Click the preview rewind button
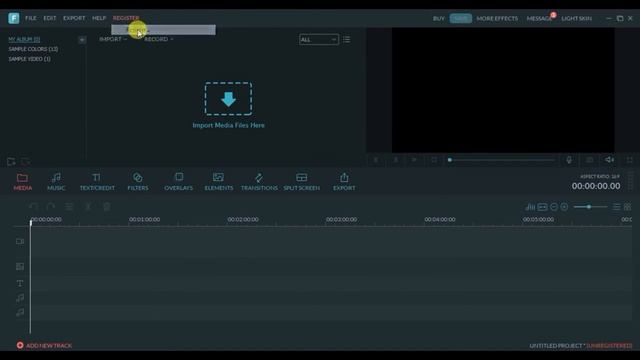This screenshot has width=640, height=360. click(376, 160)
